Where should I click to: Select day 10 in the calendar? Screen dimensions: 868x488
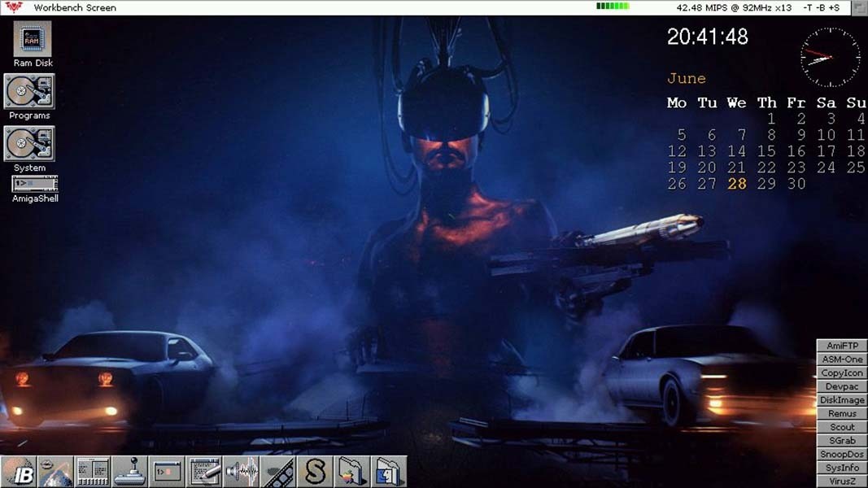click(827, 135)
